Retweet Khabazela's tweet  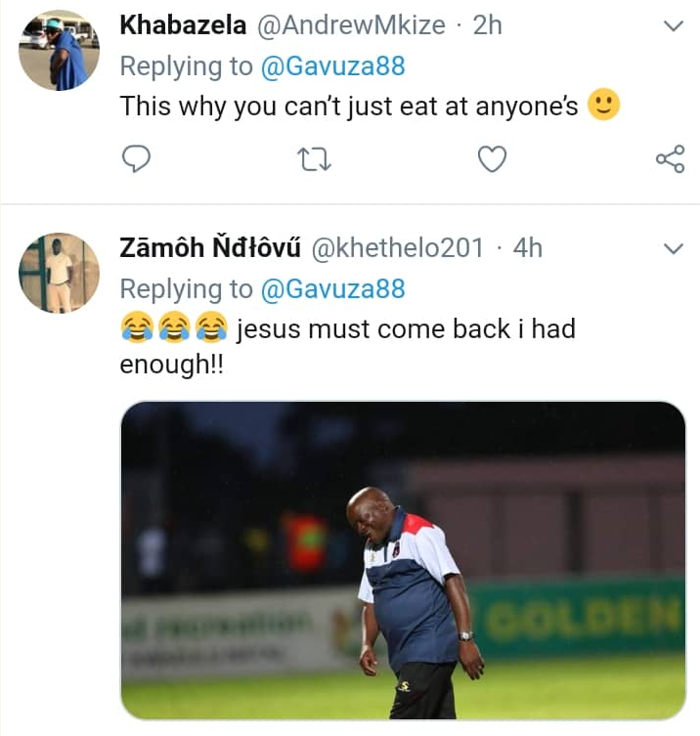[x=314, y=157]
